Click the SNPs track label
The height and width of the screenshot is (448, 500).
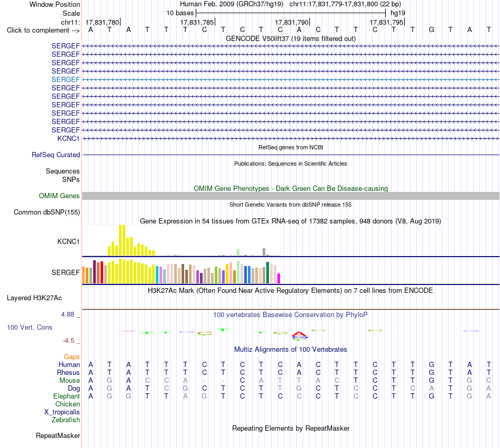tap(71, 180)
